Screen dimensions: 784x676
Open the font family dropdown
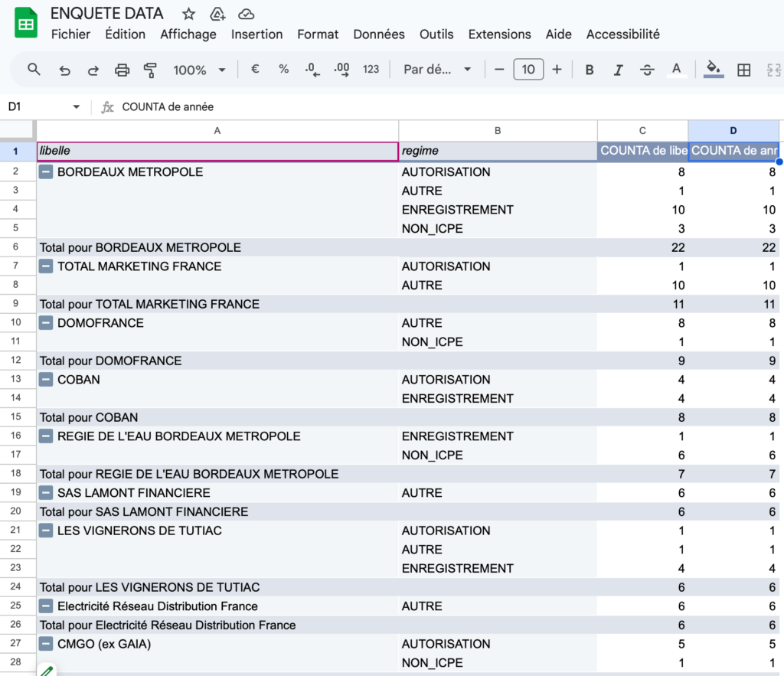pyautogui.click(x=437, y=70)
